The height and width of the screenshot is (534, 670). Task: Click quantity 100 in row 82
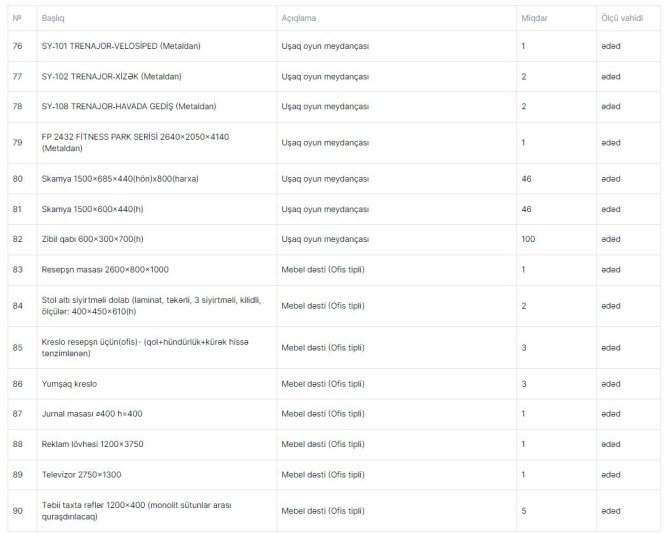(x=528, y=239)
